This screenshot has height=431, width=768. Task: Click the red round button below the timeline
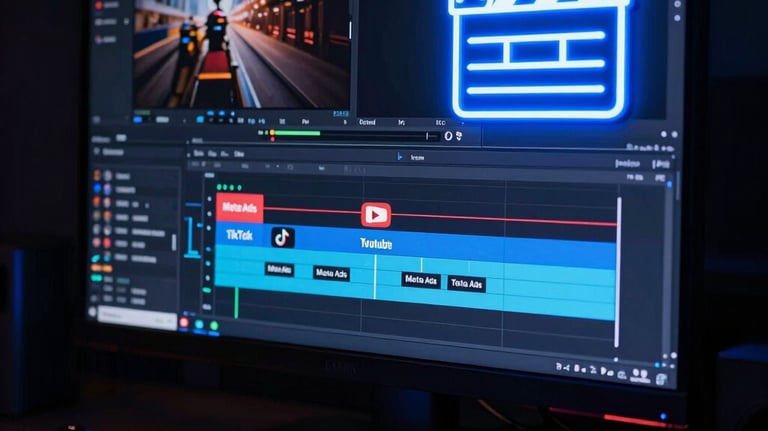pos(184,322)
